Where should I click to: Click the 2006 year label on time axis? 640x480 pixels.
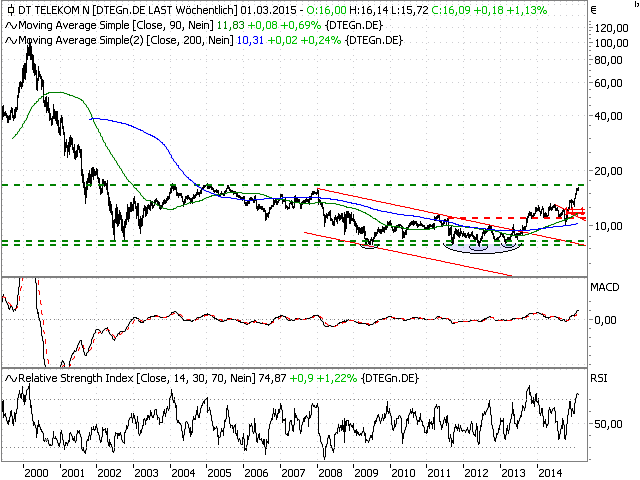[x=256, y=473]
